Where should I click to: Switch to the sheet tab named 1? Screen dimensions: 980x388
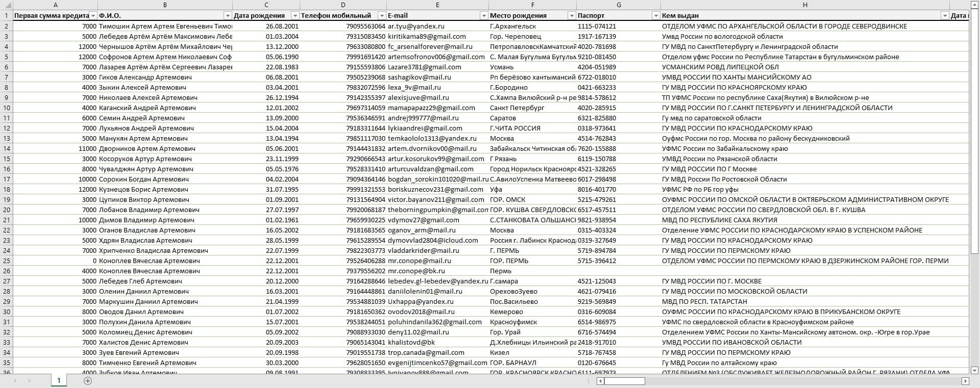pos(59,380)
